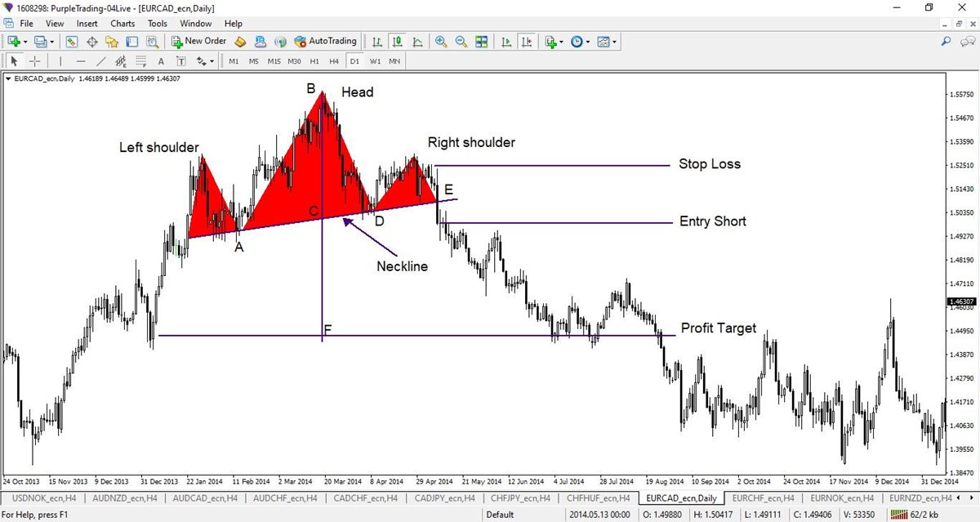Toggle Auto Scroll chart icon
This screenshot has width=980, height=522.
click(x=506, y=41)
